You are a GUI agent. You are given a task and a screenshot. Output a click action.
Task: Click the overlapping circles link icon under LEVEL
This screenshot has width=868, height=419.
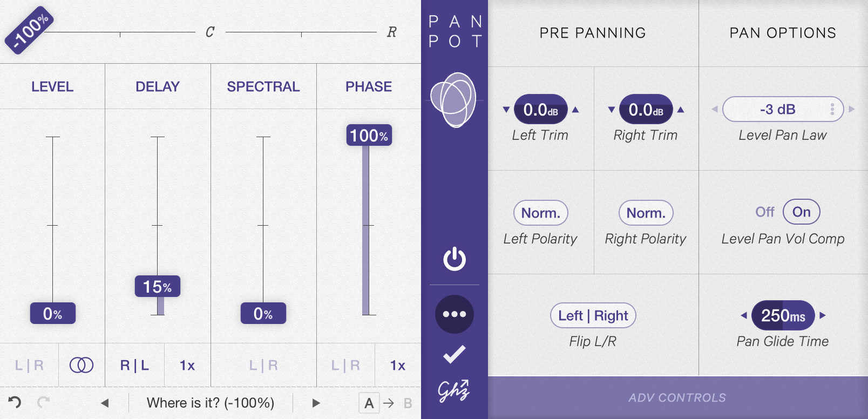pos(82,366)
